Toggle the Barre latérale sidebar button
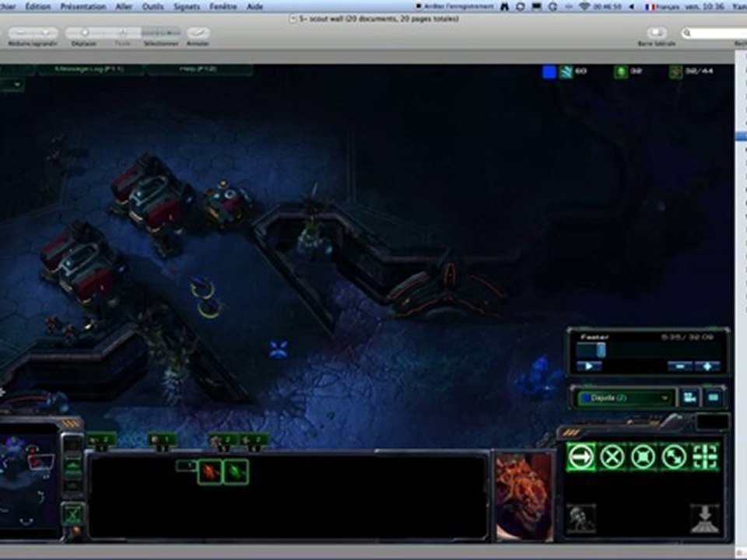Screen dimensions: 747x560 point(657,33)
